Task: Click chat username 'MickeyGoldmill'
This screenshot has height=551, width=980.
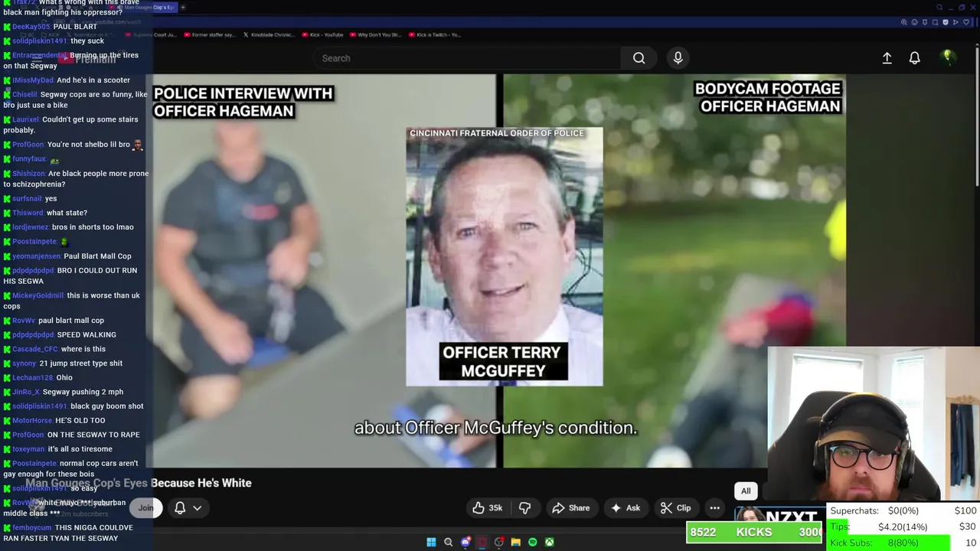Action: pos(38,295)
